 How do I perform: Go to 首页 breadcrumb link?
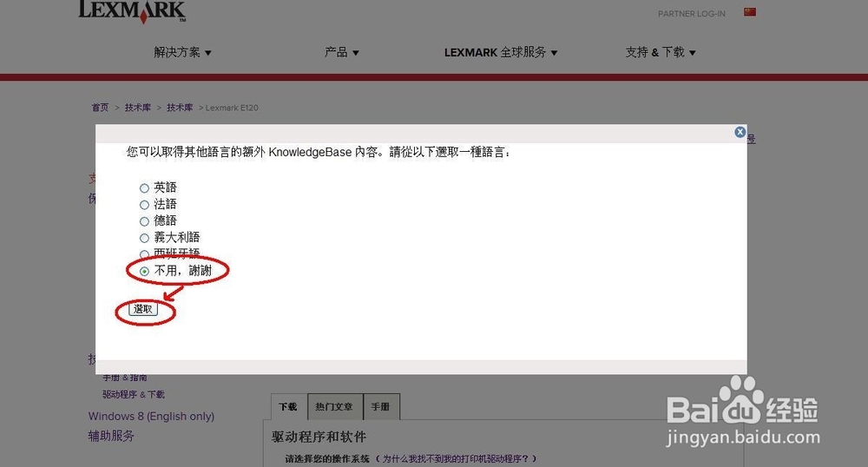100,108
